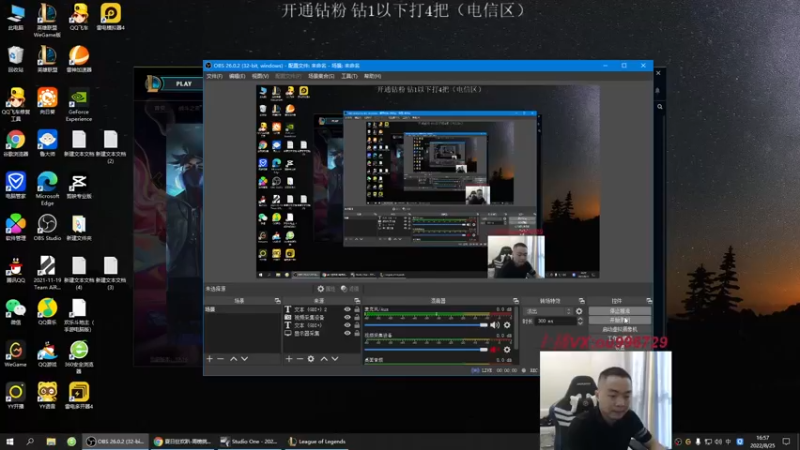This screenshot has height=450, width=800.
Task: Move selected source up
Action: 324,359
